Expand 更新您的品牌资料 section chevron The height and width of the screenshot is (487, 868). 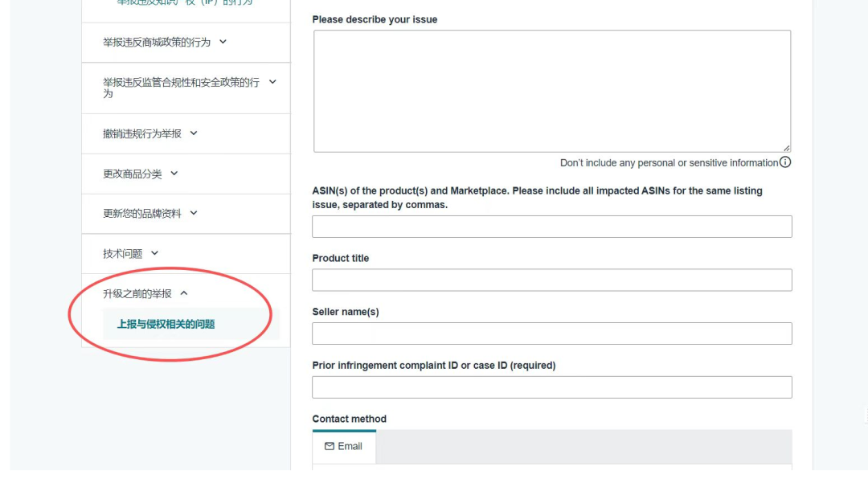[x=193, y=213]
